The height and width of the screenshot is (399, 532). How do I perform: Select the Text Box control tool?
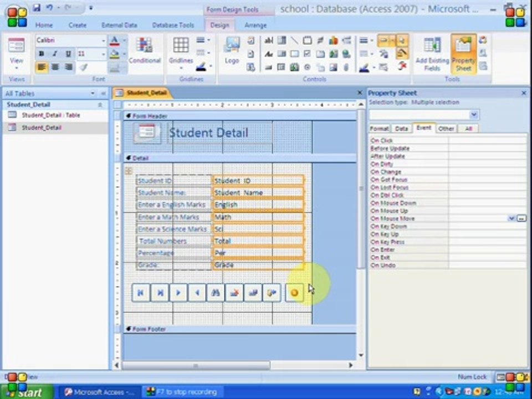(268, 40)
